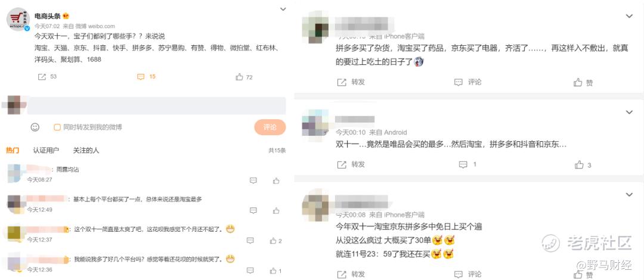Tick 同时转发到我的微博 checkbox
This screenshot has height=280, width=644.
(x=57, y=127)
